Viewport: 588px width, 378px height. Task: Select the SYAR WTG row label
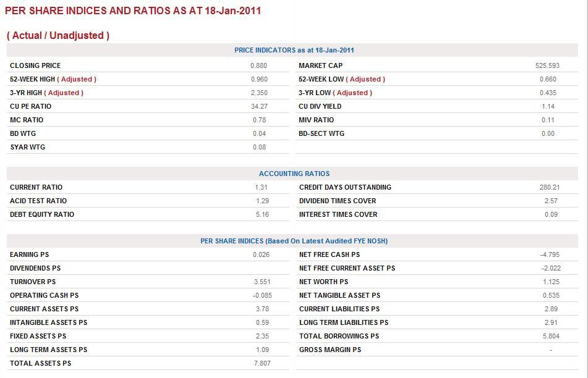tap(27, 147)
